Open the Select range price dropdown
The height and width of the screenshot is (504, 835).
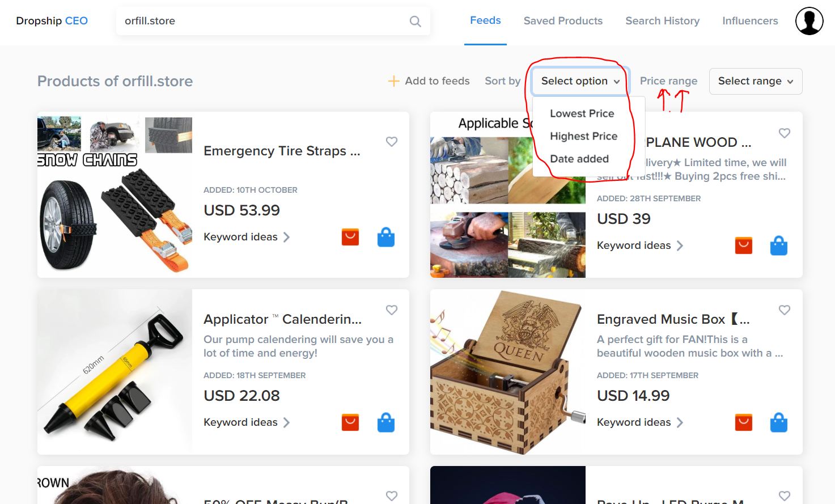click(x=755, y=81)
